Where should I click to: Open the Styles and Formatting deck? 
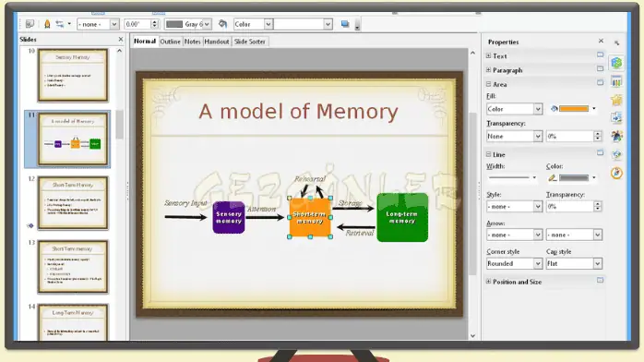point(616,136)
